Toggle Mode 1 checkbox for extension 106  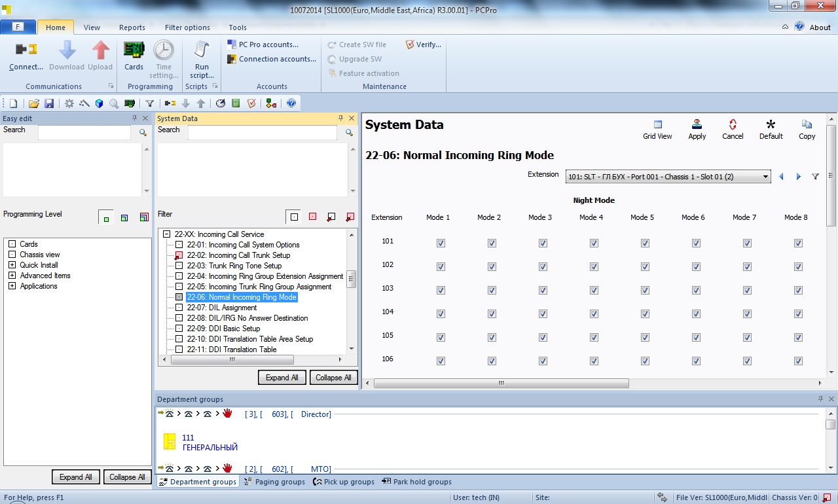[x=441, y=361]
